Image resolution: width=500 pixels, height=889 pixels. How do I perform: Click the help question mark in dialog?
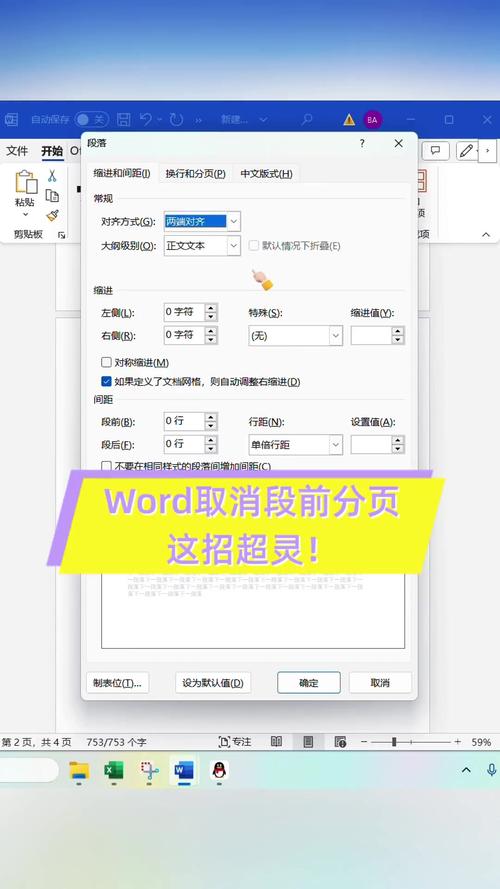(x=362, y=143)
